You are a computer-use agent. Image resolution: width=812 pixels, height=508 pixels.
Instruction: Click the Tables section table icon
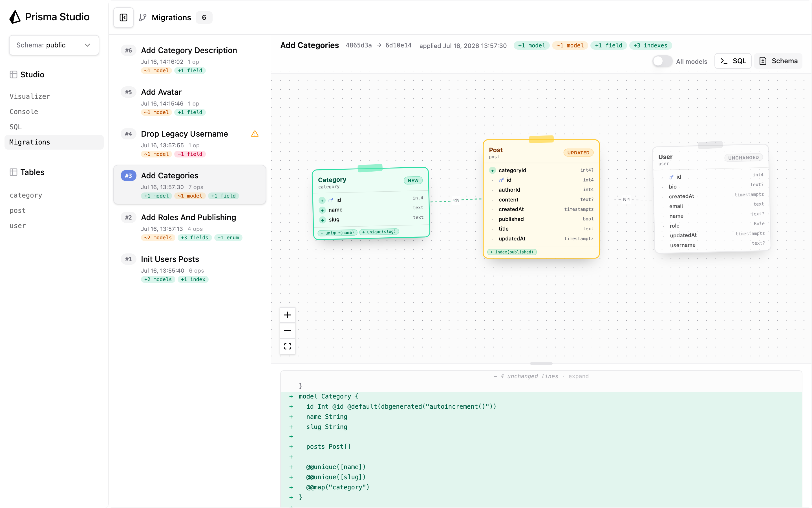pyautogui.click(x=14, y=172)
